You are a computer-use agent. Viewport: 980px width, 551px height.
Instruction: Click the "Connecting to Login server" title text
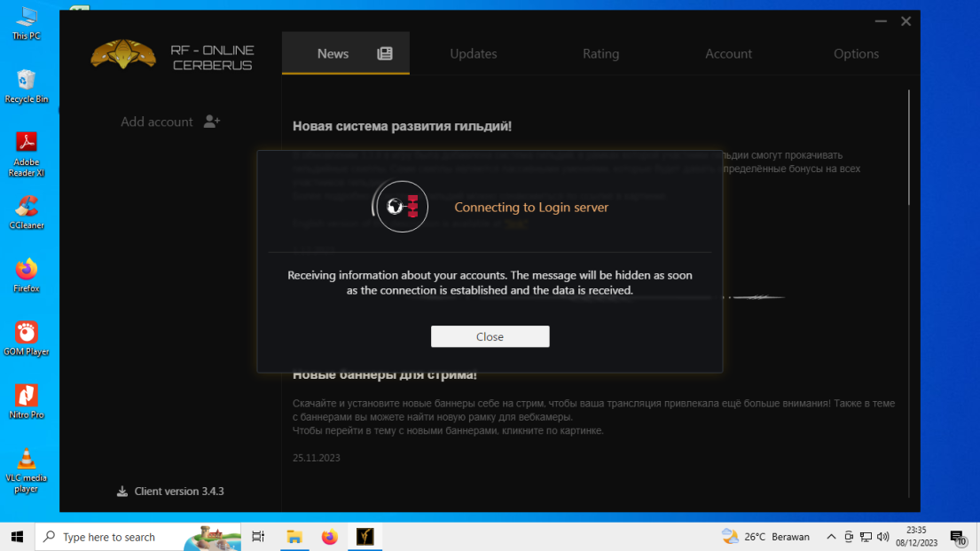(531, 207)
